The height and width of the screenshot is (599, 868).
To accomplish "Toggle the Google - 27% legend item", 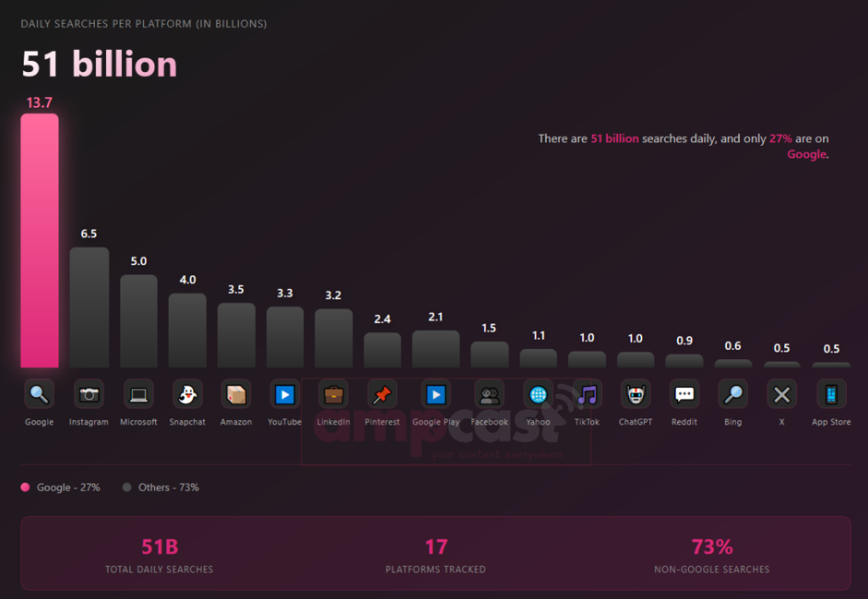I will point(61,487).
